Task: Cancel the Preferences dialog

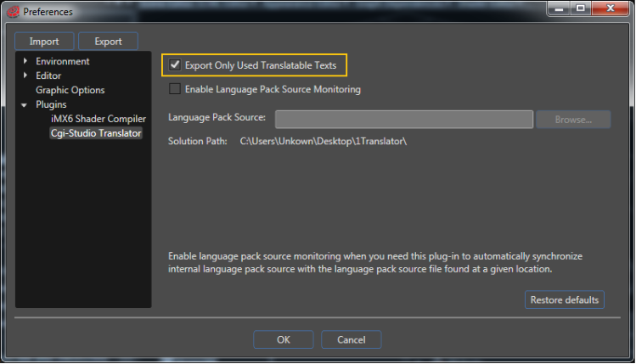Action: coord(352,339)
